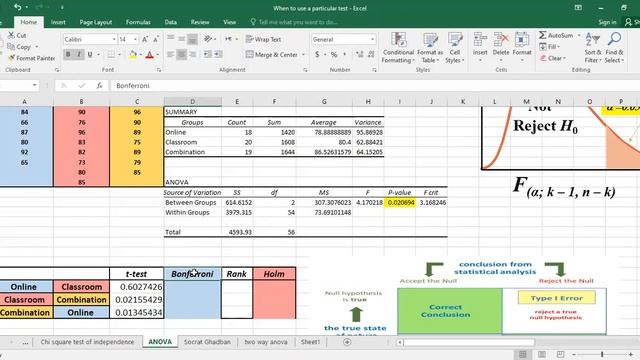
Task: Open the Orientation text angle icon
Action: pyautogui.click(x=208, y=39)
